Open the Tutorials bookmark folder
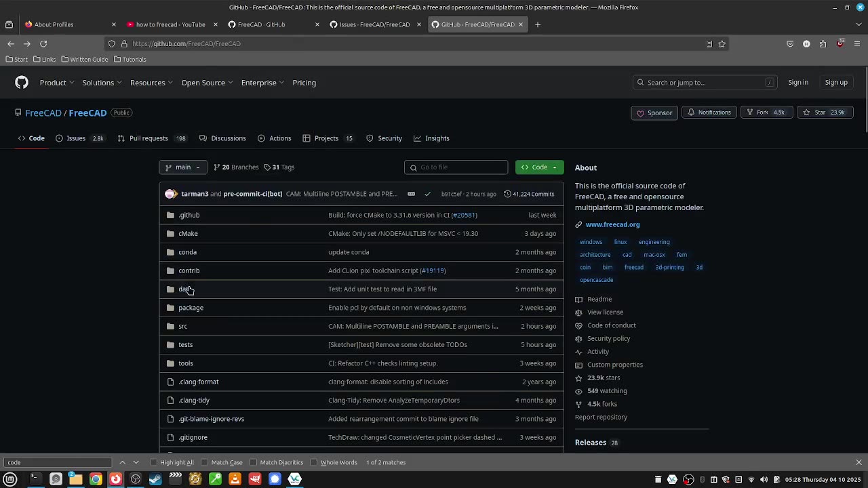Viewport: 868px width, 488px height. (x=130, y=59)
